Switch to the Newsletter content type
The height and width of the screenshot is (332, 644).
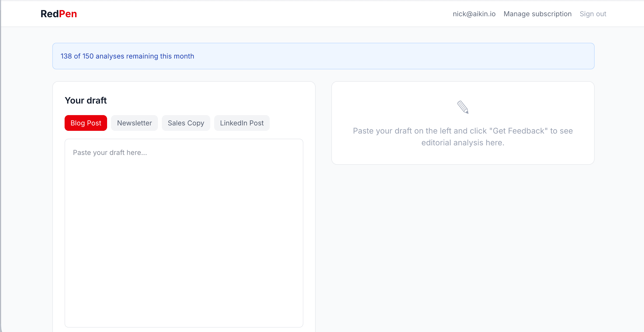[x=134, y=123]
